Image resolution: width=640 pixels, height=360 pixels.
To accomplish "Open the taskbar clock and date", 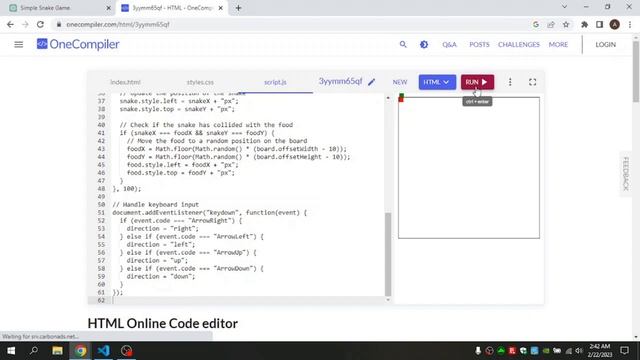I will [600, 351].
